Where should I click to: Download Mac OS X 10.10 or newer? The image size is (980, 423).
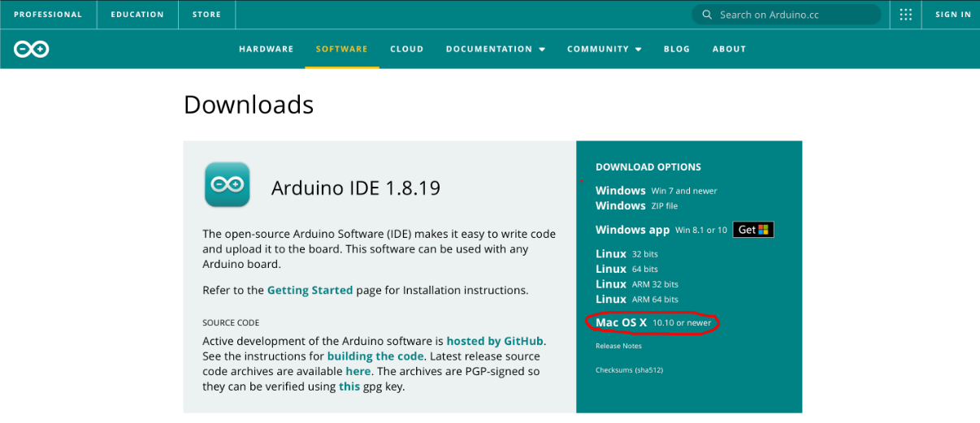(x=653, y=322)
